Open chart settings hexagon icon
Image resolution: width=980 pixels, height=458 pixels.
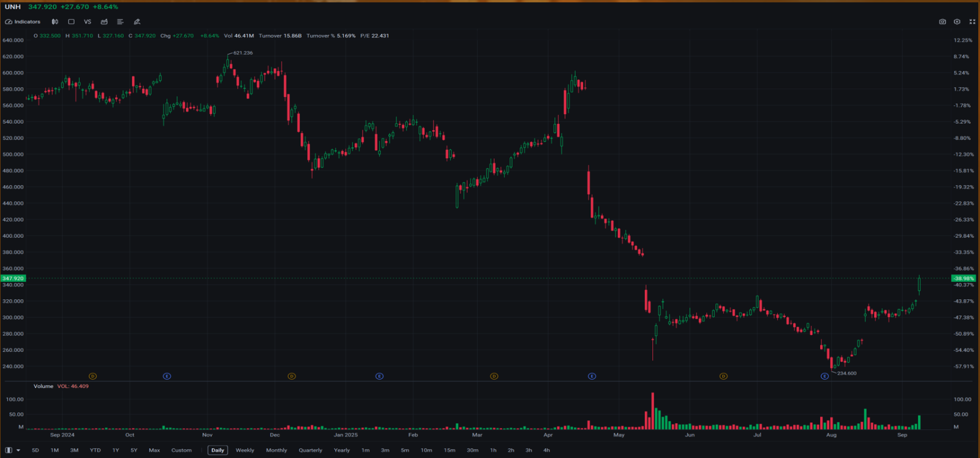[x=957, y=21]
